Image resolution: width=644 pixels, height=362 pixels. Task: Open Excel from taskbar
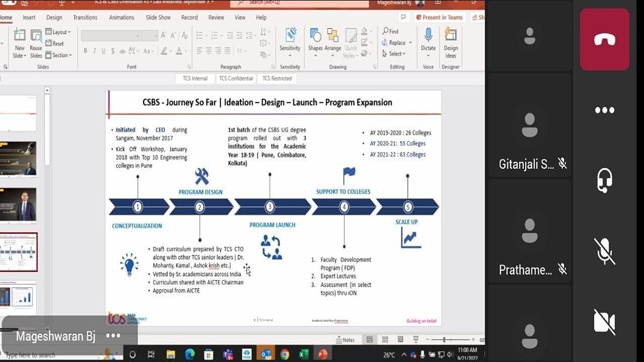click(x=303, y=354)
